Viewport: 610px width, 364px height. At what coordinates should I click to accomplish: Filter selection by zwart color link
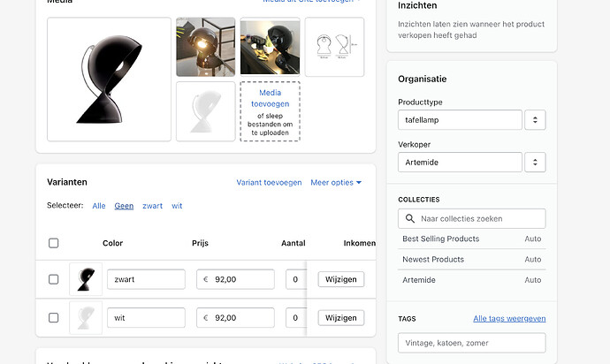click(x=152, y=206)
